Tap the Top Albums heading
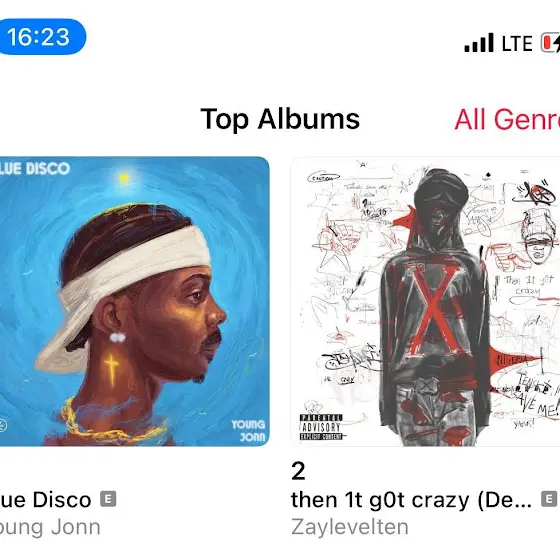560x560 pixels. pos(280,119)
